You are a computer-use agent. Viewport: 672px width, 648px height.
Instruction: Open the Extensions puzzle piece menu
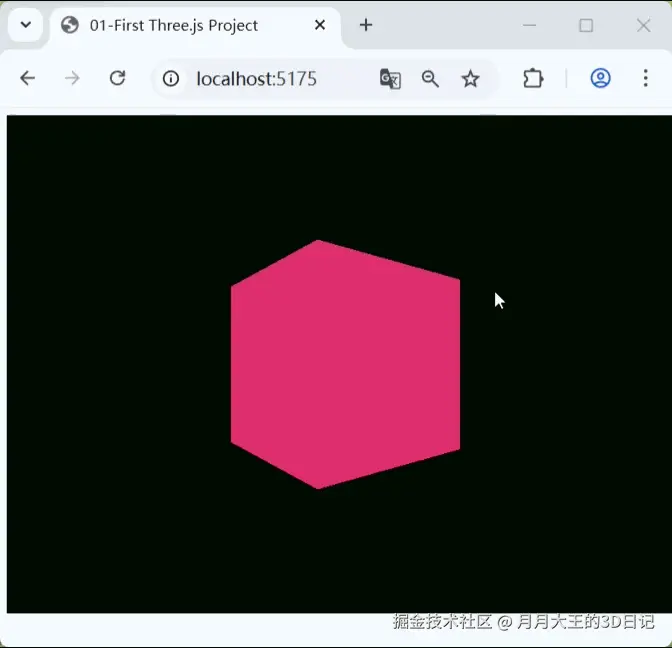[x=533, y=79]
